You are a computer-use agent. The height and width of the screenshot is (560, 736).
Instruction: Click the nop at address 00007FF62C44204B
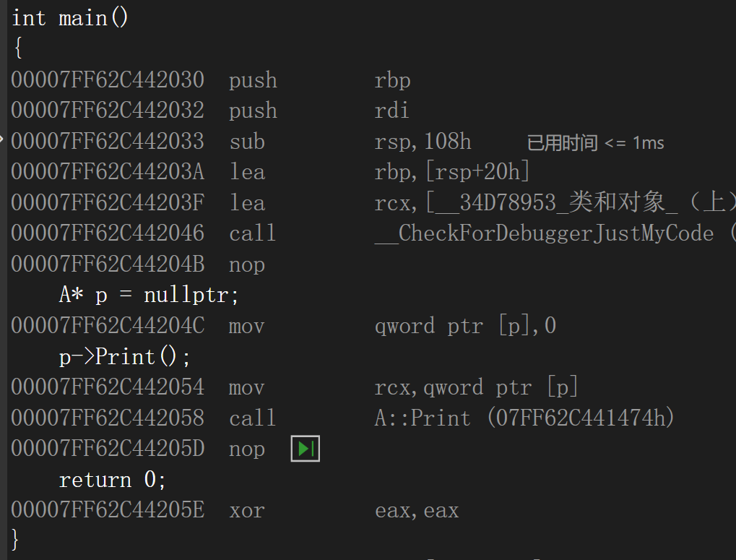coord(138,264)
